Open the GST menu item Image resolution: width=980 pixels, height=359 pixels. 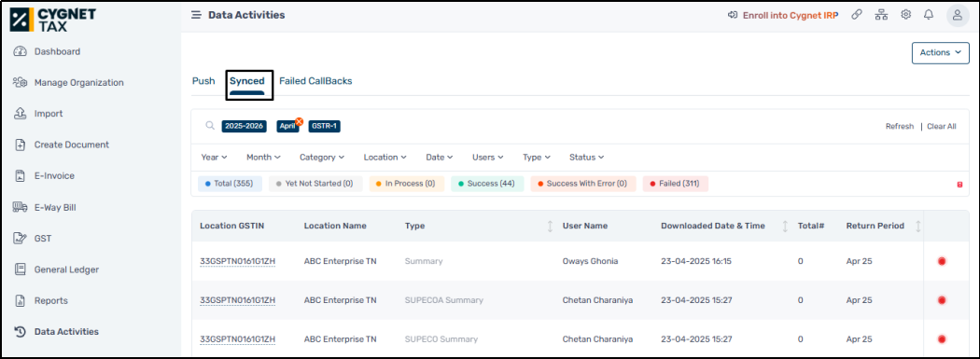43,238
